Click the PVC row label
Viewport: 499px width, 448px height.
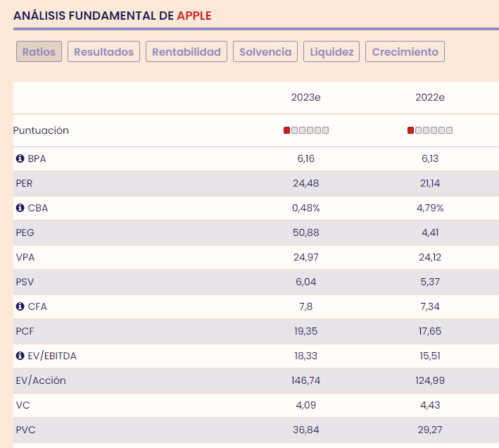pos(24,430)
